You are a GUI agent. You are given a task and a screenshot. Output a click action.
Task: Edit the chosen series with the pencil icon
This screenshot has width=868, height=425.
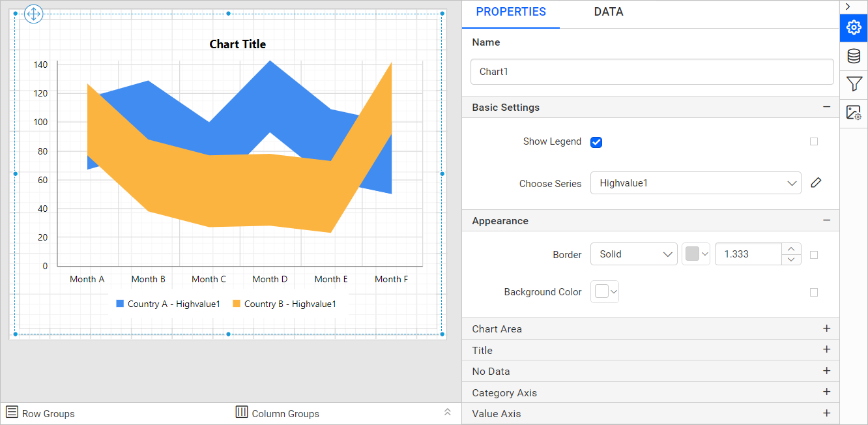(816, 183)
